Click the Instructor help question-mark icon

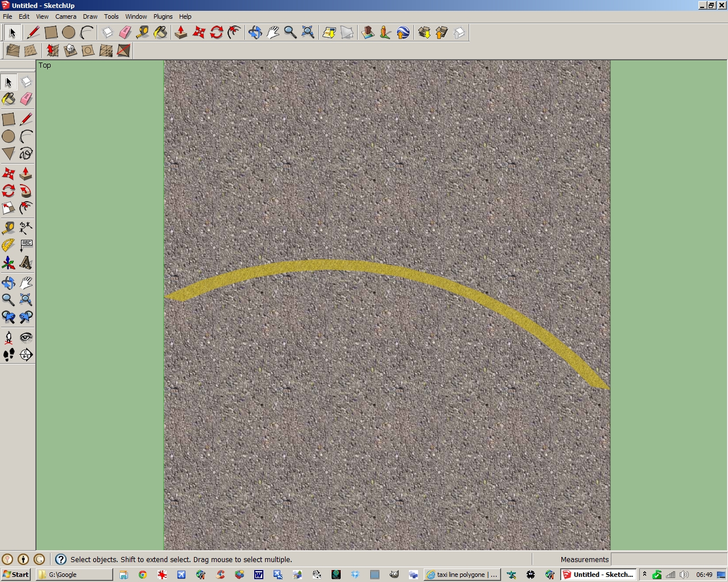coord(61,559)
